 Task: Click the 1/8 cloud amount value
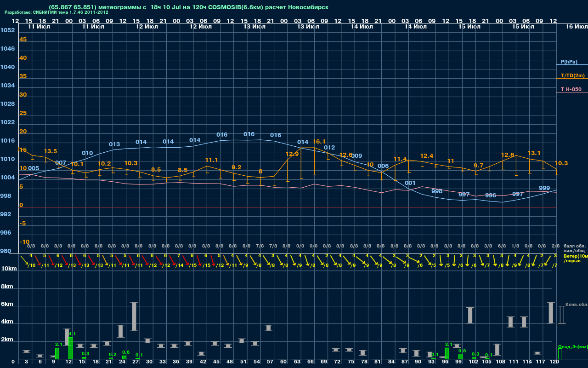(x=515, y=246)
